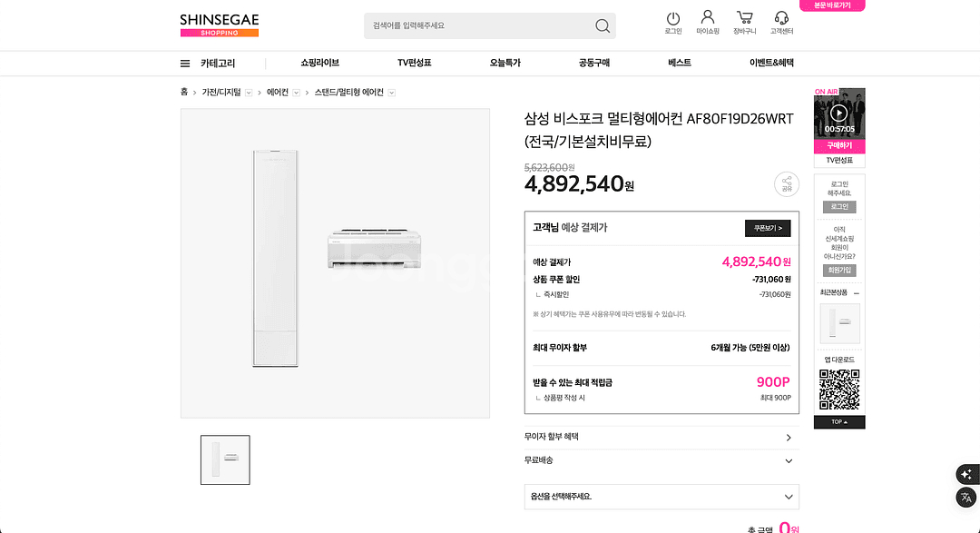Screen dimensions: 980x533
Task: Collapse the recently viewed products section
Action: point(856,292)
